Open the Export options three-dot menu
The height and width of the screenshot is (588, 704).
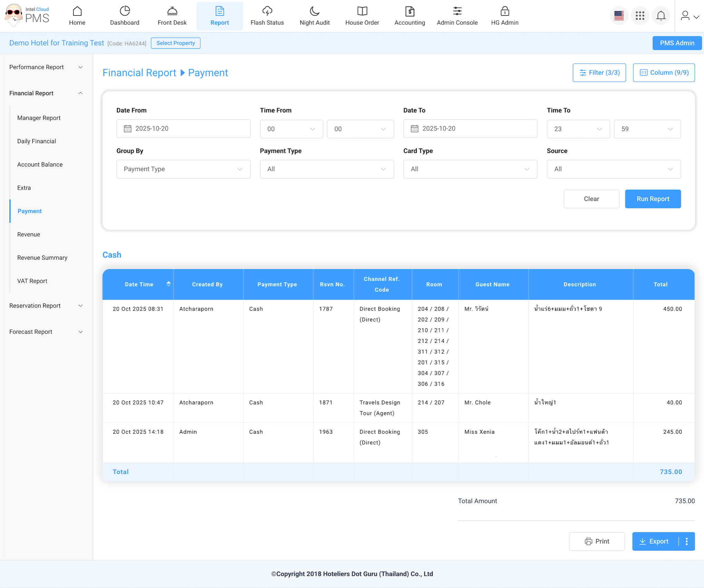(687, 541)
